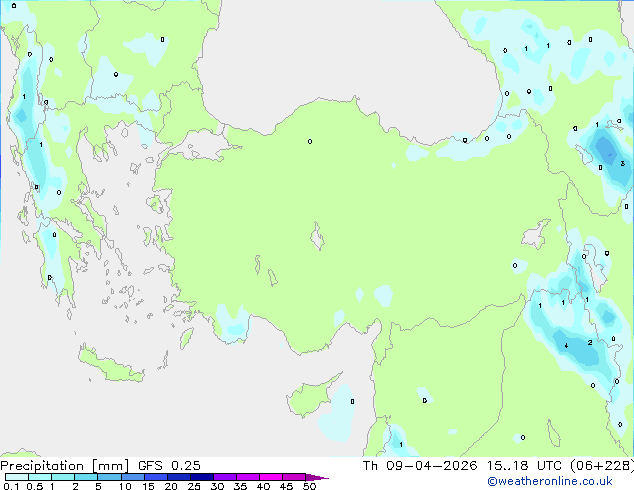Image resolution: width=634 pixels, height=490 pixels.
Task: Click legend swatch between 30 and 35
Action: click(225, 477)
